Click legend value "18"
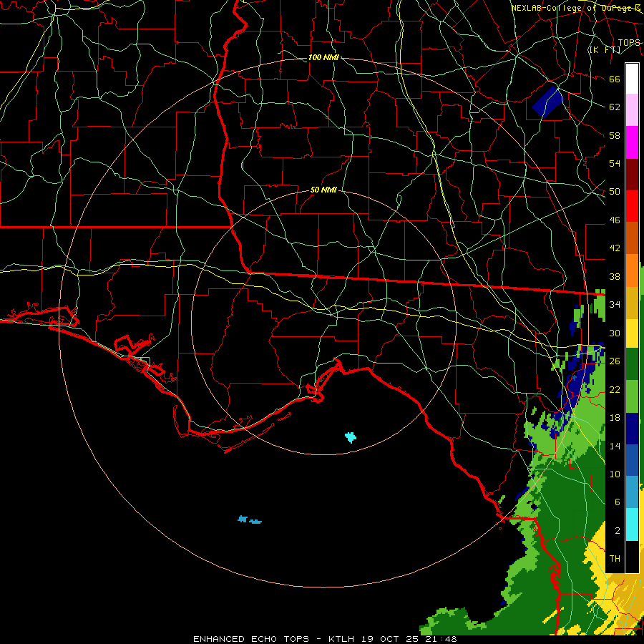The image size is (644, 644). pyautogui.click(x=615, y=418)
